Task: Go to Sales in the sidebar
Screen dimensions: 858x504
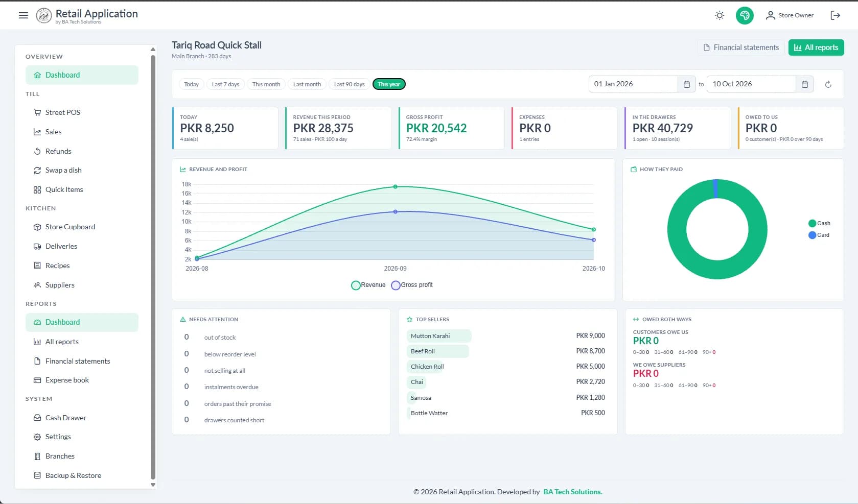Action: click(82, 132)
